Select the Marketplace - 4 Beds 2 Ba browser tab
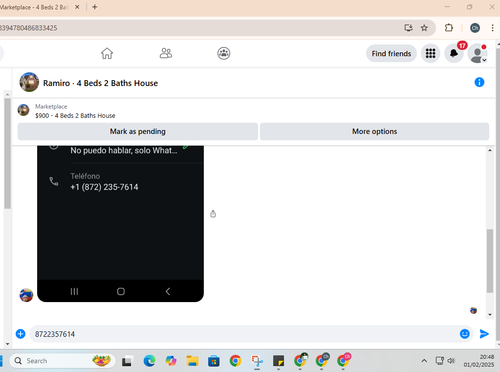This screenshot has width=500, height=372. (35, 7)
